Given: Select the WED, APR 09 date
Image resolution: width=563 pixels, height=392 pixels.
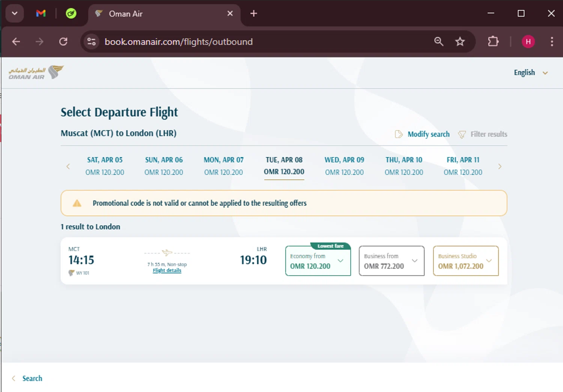Looking at the screenshot, I should (x=344, y=166).
